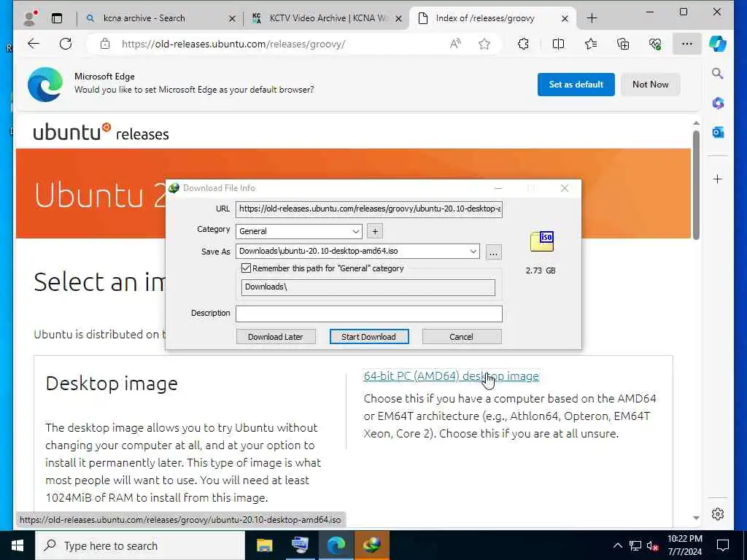Open Edge Settings and more menu
747x560 pixels.
pyautogui.click(x=687, y=44)
